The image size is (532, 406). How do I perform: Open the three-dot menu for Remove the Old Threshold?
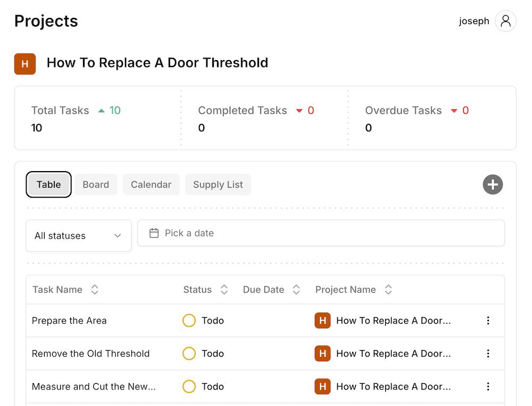(488, 353)
